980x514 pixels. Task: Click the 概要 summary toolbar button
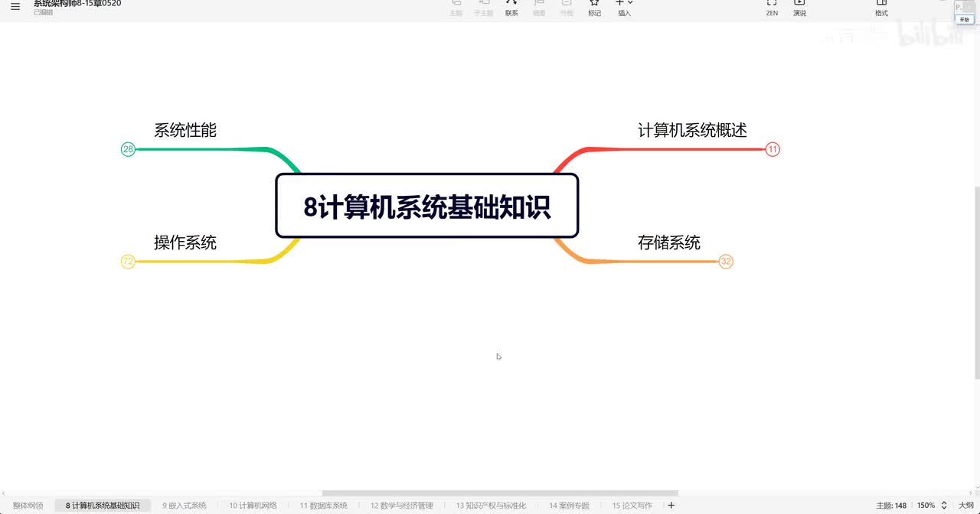click(539, 8)
